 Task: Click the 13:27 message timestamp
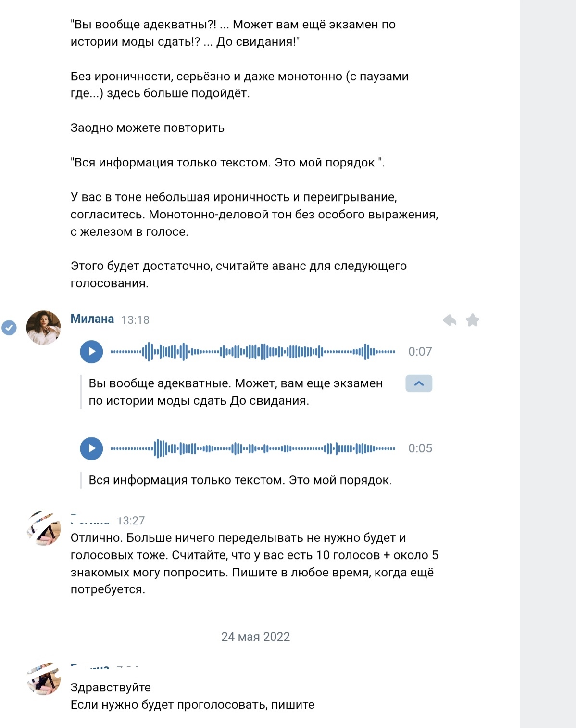click(x=131, y=521)
